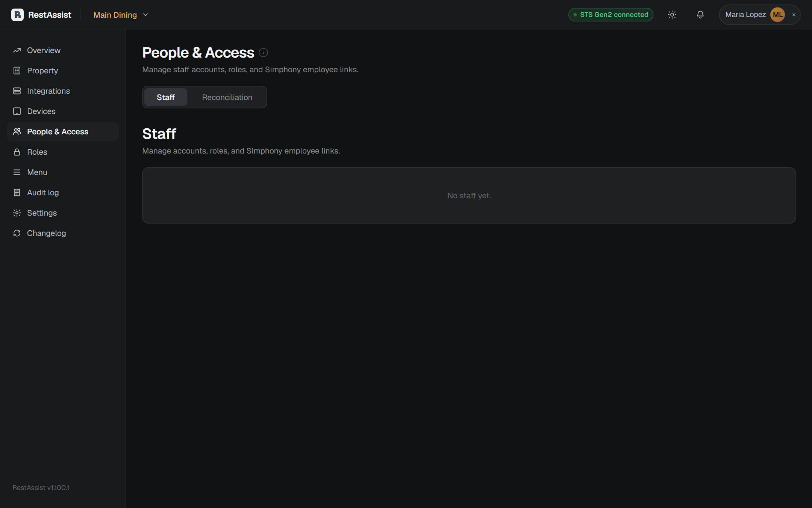The image size is (812, 508).
Task: Click the Roles lock icon
Action: (17, 152)
